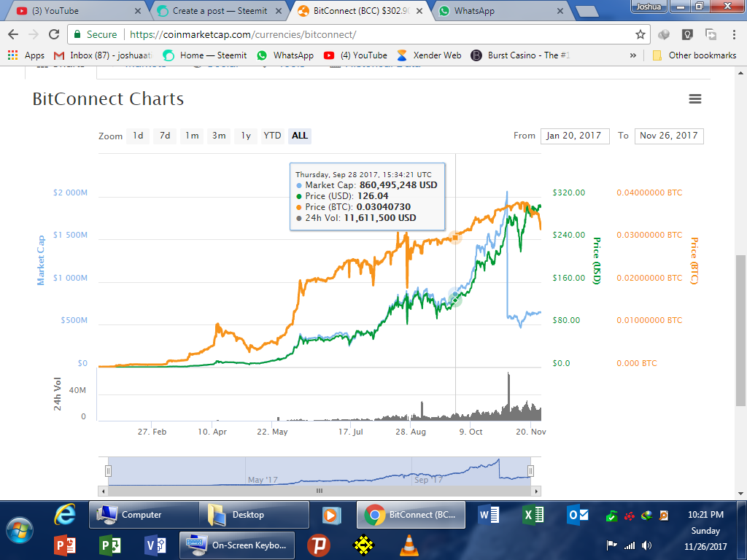Set chart zoom to 7d
The image size is (747, 560).
[x=165, y=136]
